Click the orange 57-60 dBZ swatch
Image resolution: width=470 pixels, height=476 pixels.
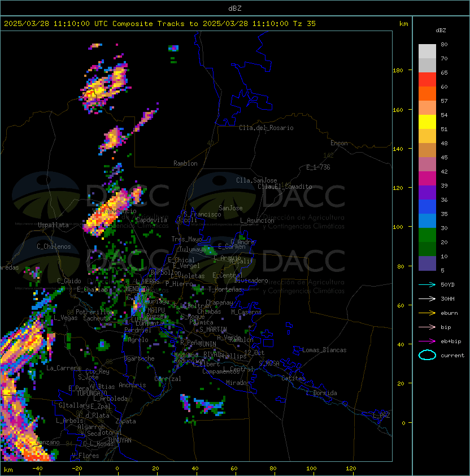tap(427, 93)
